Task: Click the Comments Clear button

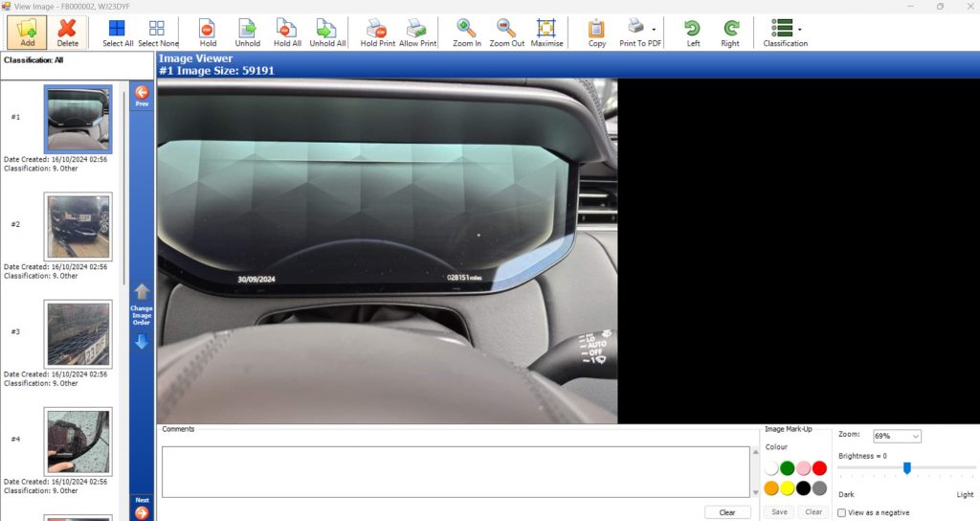Action: point(727,512)
